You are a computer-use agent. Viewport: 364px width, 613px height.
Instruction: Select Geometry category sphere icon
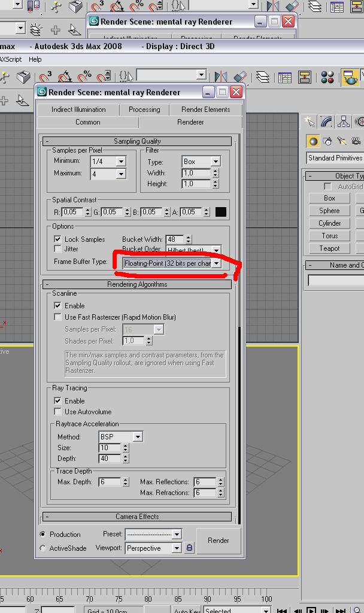coord(313,141)
